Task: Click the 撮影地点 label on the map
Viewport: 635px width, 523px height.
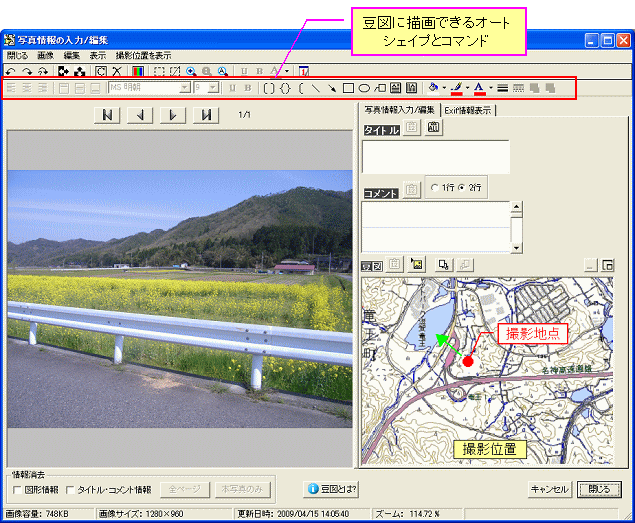Action: [x=533, y=334]
